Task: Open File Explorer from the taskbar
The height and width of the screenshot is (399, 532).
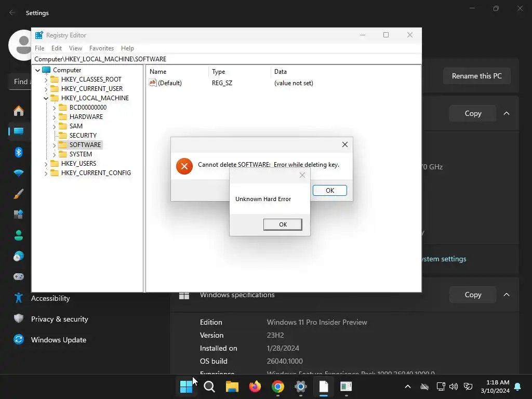Action: (232, 387)
